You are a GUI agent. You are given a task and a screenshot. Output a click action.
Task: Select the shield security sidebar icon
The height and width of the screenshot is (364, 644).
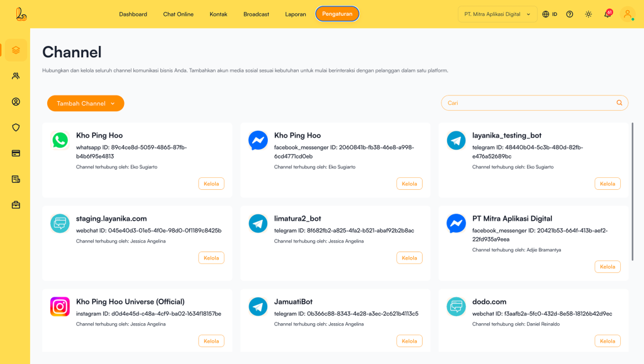(x=16, y=128)
